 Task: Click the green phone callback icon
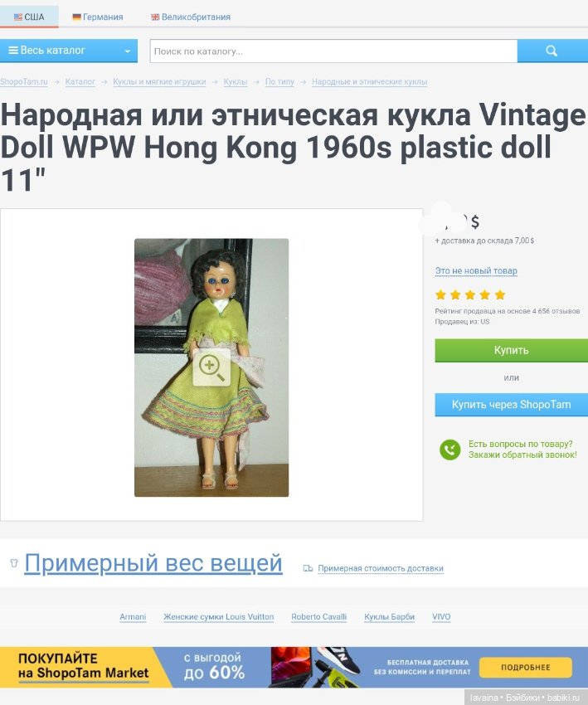tap(450, 450)
